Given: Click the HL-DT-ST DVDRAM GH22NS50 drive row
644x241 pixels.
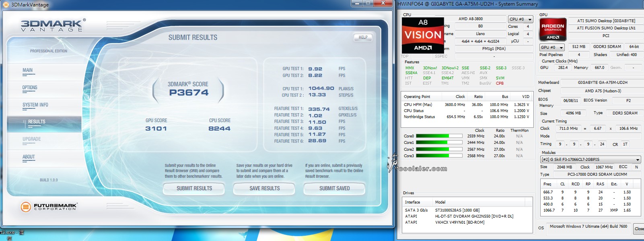Looking at the screenshot, I should tap(467, 216).
